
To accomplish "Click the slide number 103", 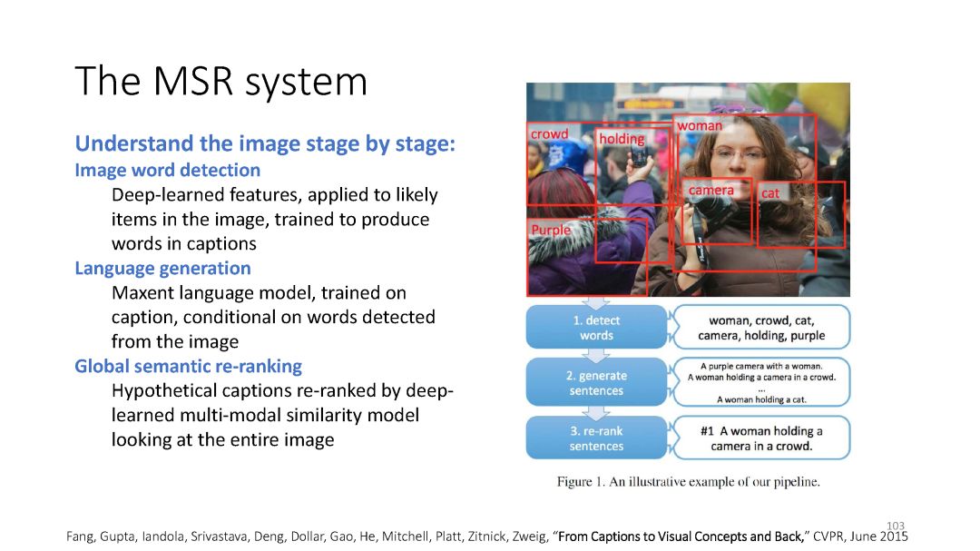I will tap(896, 526).
